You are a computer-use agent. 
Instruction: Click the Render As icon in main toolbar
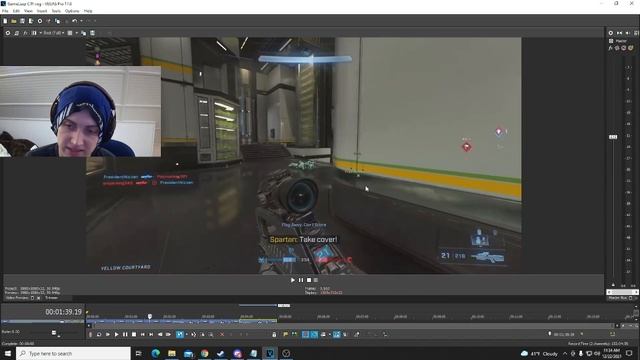coord(31,21)
